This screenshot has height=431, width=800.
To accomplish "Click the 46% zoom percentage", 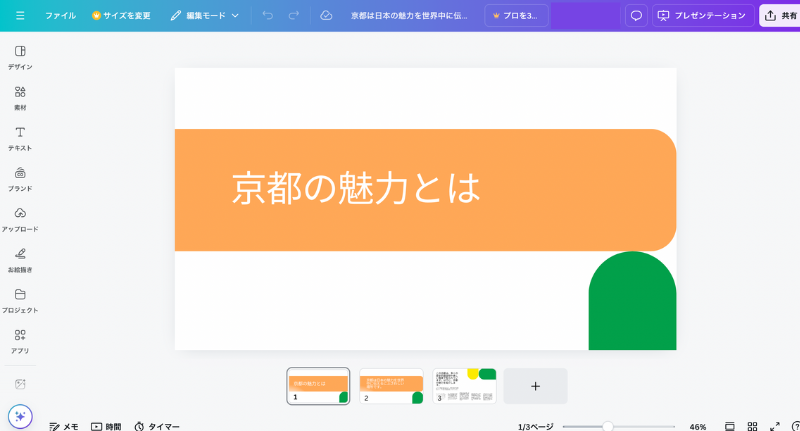I will point(697,427).
